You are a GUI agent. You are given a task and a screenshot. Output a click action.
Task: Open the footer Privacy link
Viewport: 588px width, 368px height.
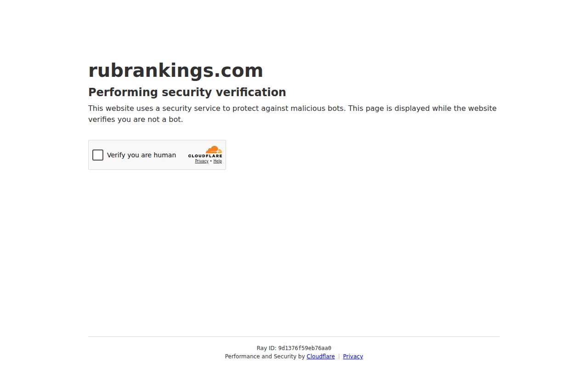tap(353, 356)
